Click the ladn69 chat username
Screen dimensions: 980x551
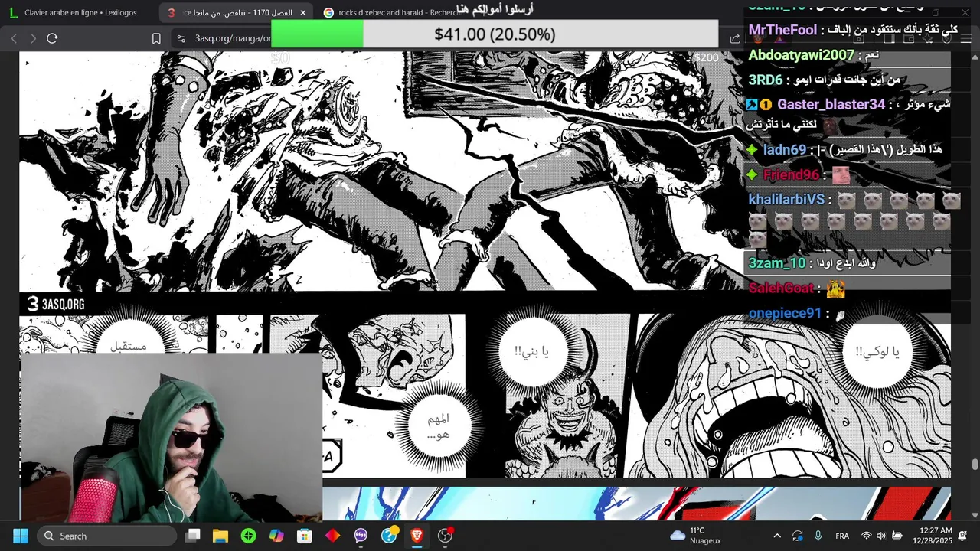click(785, 150)
